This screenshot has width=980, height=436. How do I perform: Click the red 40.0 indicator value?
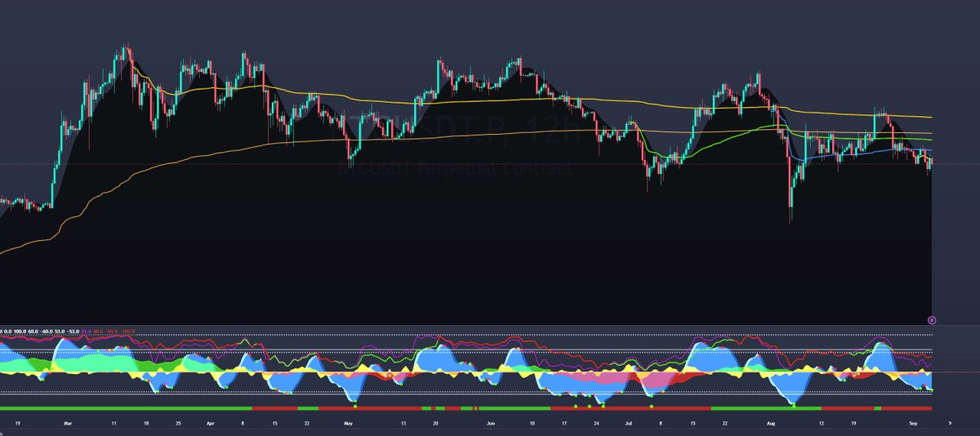click(x=98, y=331)
